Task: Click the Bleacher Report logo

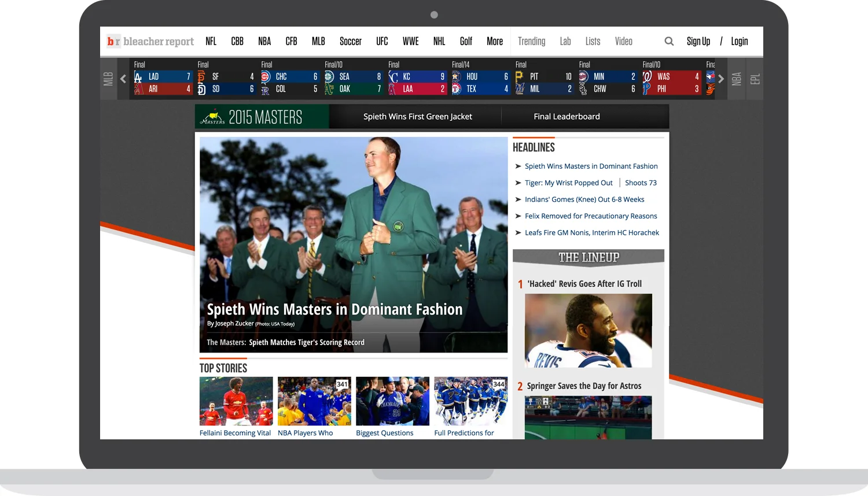Action: click(150, 41)
